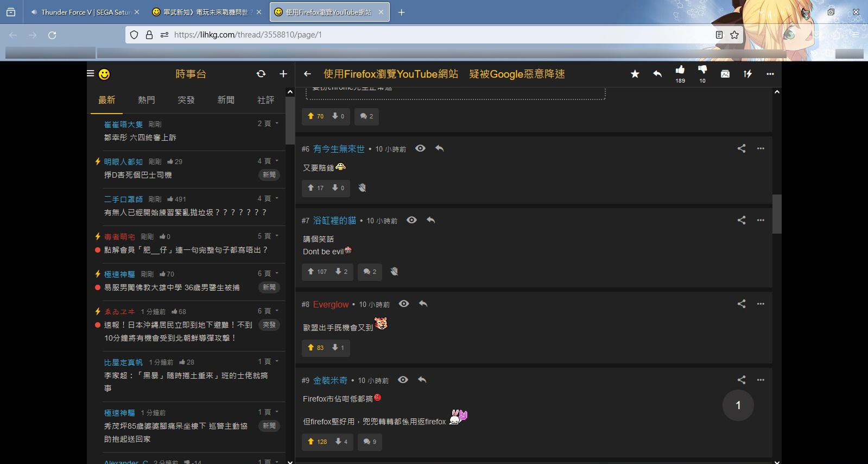Like the thread with thumbs-up 189
Screen dimensions: 868x464
click(680, 74)
